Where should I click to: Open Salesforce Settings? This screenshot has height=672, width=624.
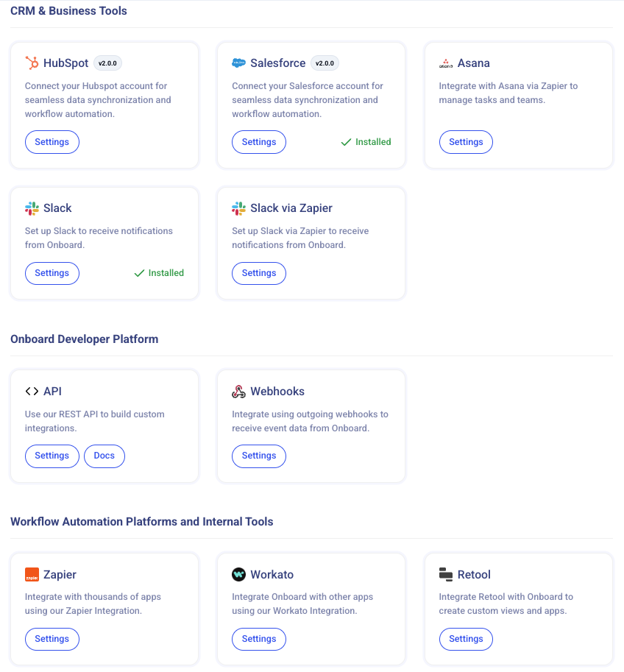(x=259, y=142)
